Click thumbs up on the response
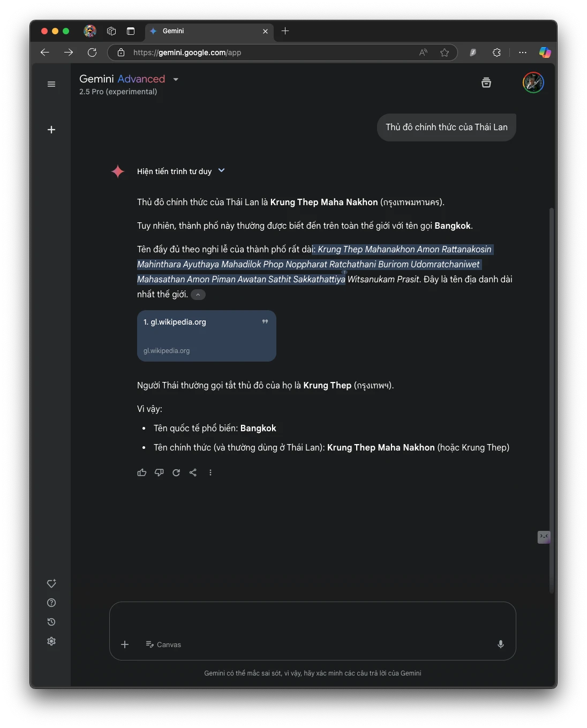 click(x=142, y=472)
